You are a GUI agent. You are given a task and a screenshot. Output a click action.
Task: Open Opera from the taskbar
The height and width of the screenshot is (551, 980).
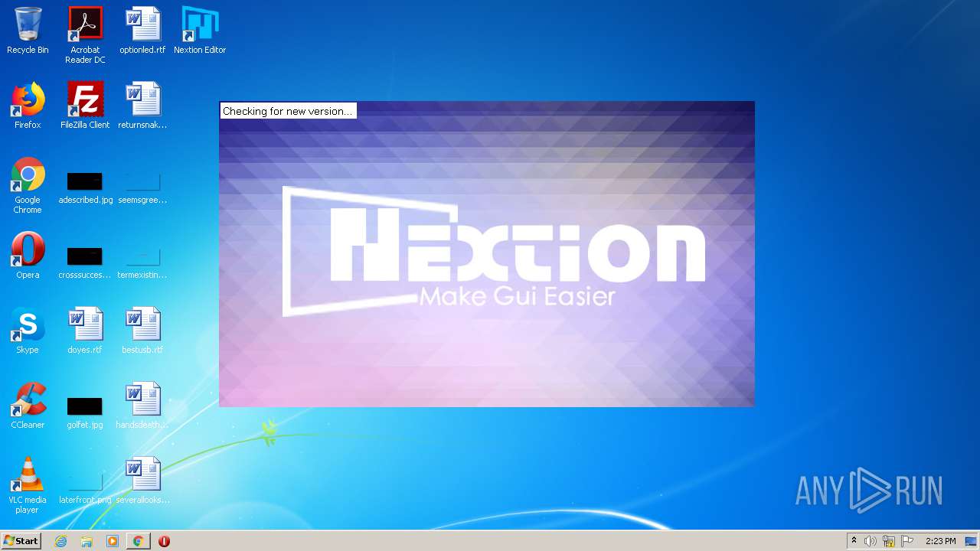[164, 541]
